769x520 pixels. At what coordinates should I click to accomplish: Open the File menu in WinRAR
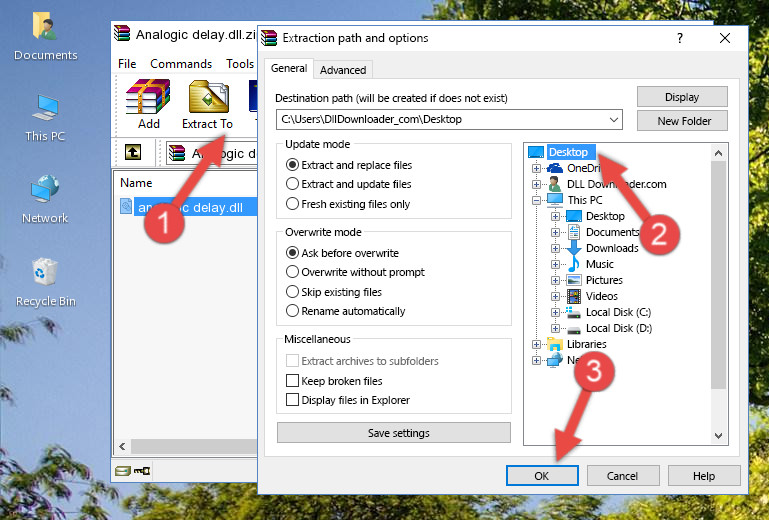tap(127, 64)
